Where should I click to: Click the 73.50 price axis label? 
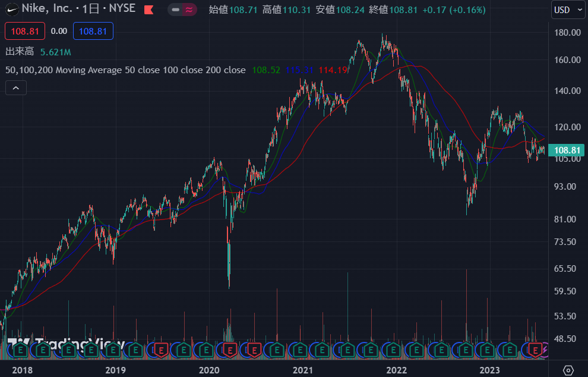[x=565, y=242]
